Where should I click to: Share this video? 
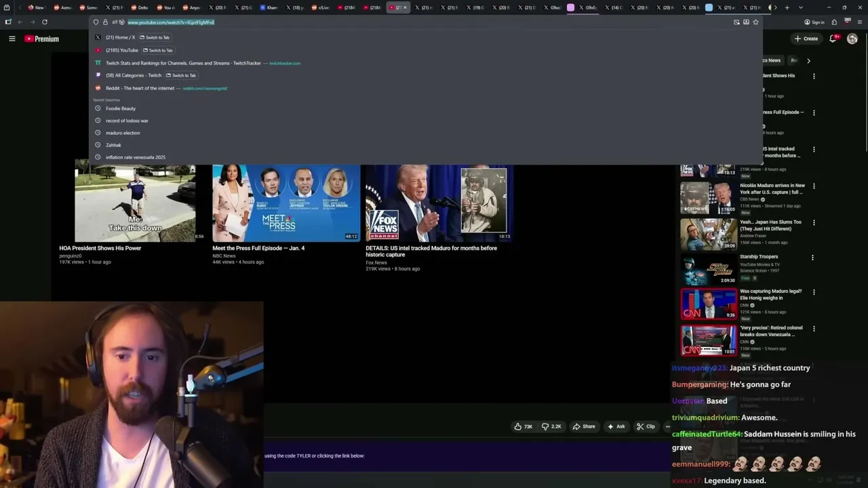(x=584, y=426)
